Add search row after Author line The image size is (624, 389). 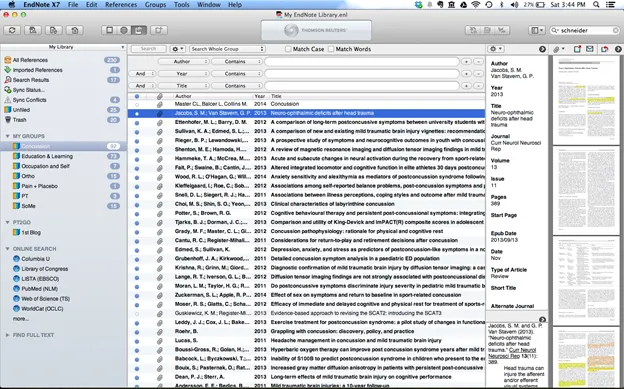tap(466, 62)
